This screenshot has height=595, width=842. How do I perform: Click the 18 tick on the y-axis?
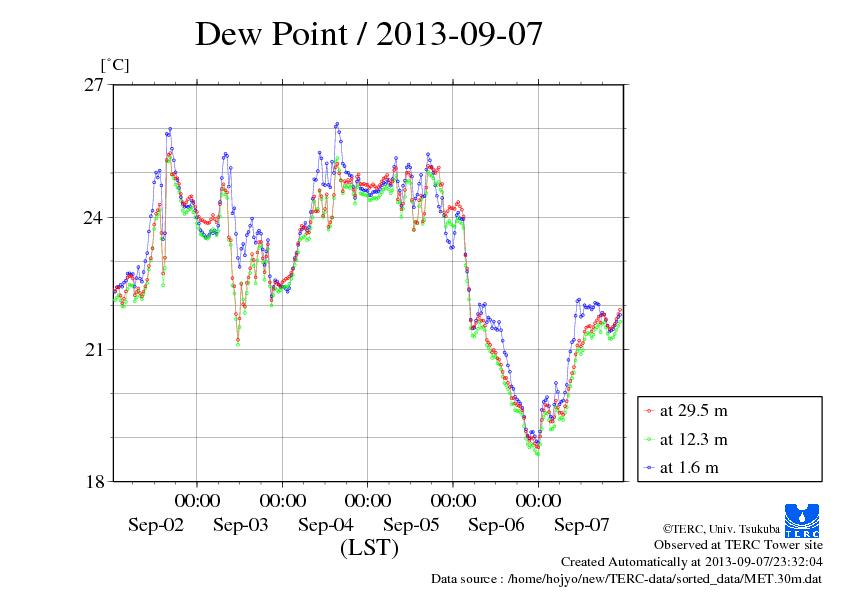pos(93,481)
